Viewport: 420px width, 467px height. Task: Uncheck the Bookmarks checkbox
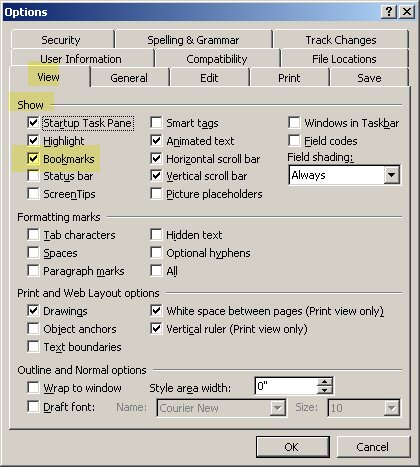coord(33,159)
